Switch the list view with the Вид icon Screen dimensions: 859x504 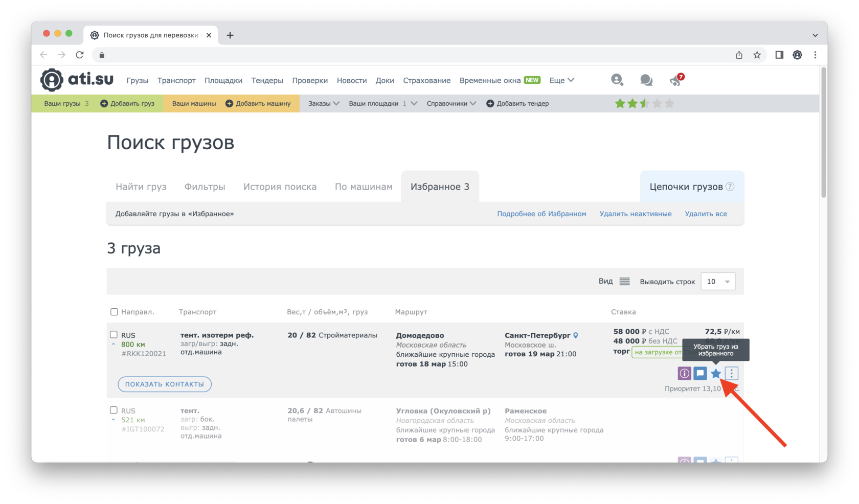624,282
